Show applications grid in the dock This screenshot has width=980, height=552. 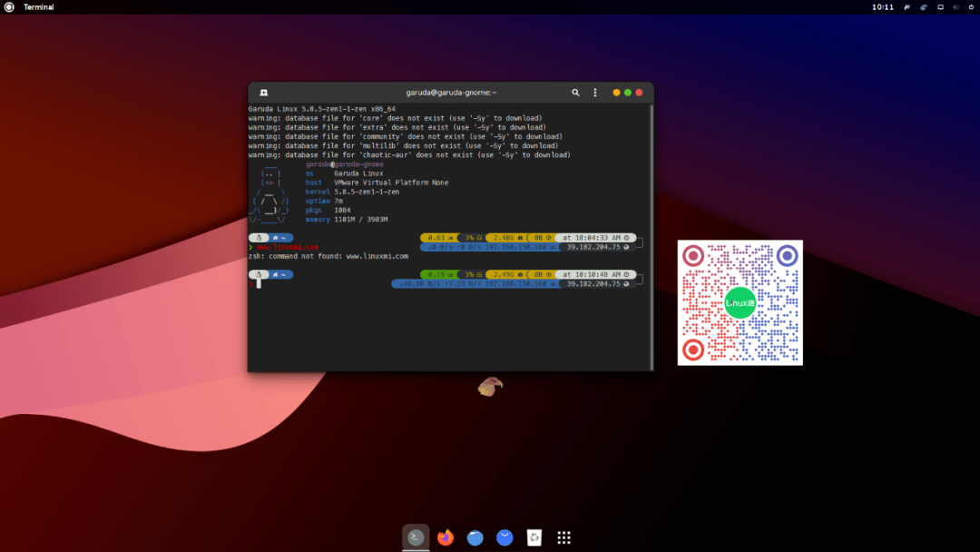point(563,537)
